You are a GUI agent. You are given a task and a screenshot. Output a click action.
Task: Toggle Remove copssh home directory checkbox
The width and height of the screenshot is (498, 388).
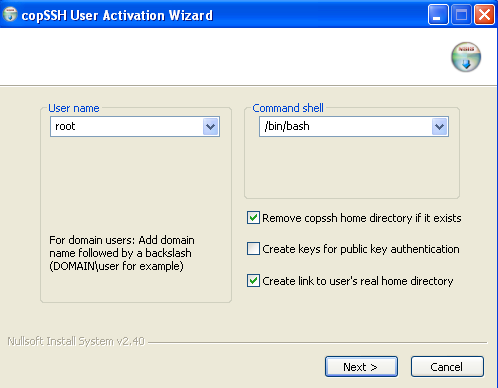[253, 218]
